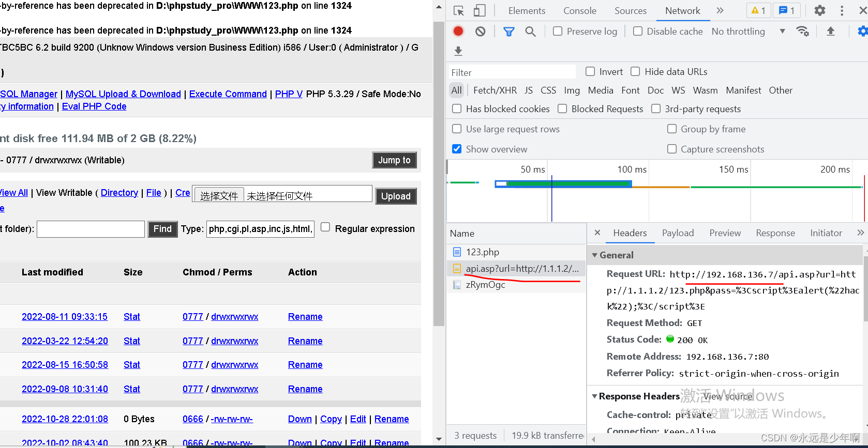Open the Payload tab

(x=678, y=233)
